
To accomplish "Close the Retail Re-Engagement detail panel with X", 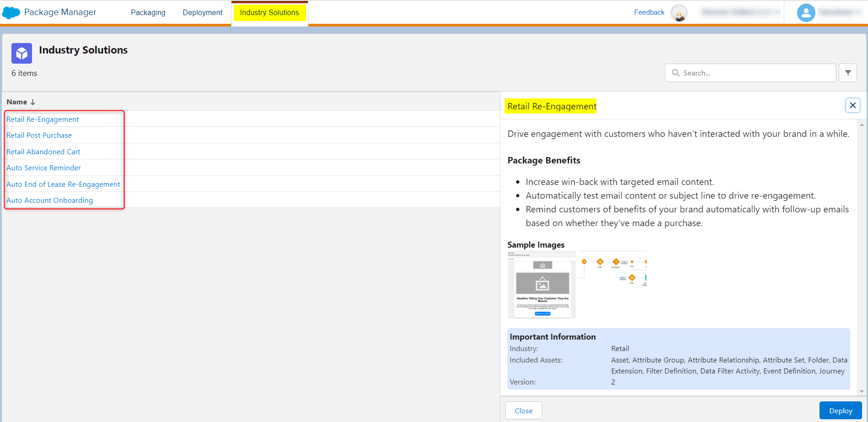I will [853, 105].
